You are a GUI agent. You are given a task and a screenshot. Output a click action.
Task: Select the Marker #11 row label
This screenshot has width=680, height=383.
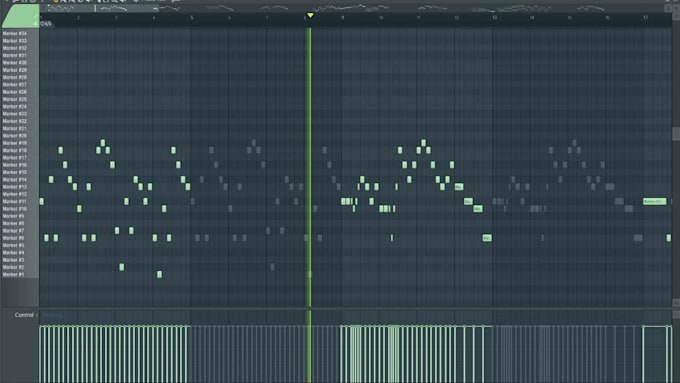pos(15,201)
